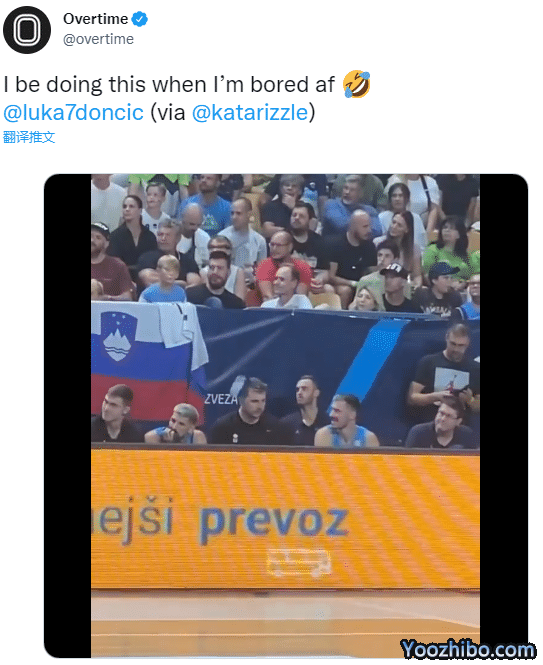Click the left black bar of the video
This screenshot has height=665, width=543.
coord(68,416)
